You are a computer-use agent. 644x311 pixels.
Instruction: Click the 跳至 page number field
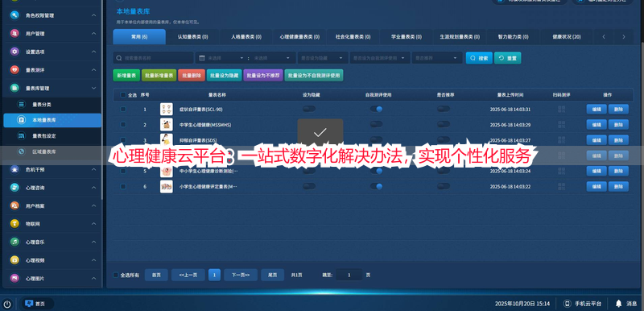(x=349, y=275)
